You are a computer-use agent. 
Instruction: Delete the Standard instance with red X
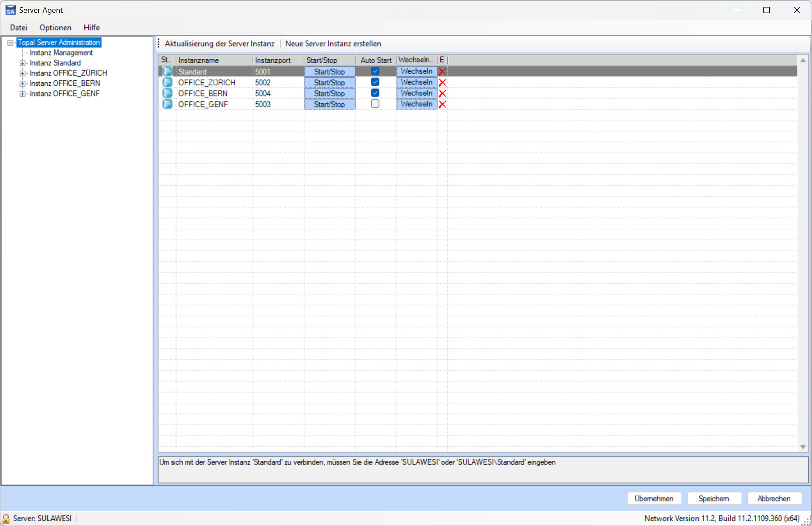click(x=442, y=72)
